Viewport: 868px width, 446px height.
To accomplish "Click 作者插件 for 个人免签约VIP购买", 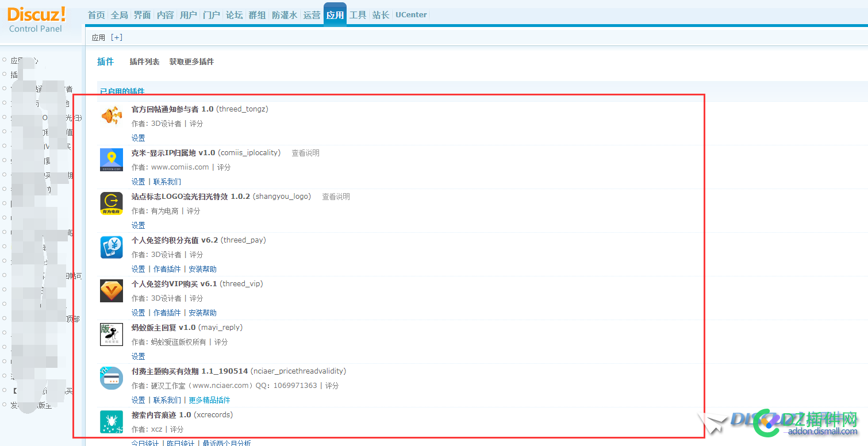I will click(x=167, y=313).
